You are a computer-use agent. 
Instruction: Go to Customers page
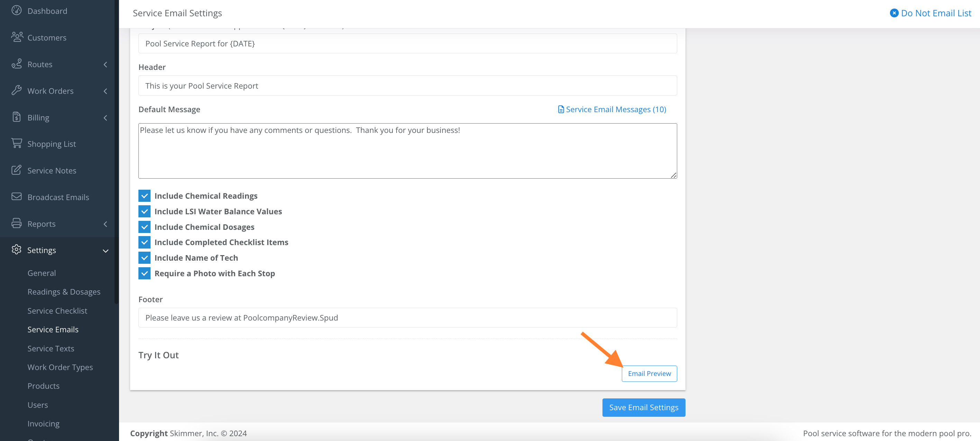(x=47, y=38)
